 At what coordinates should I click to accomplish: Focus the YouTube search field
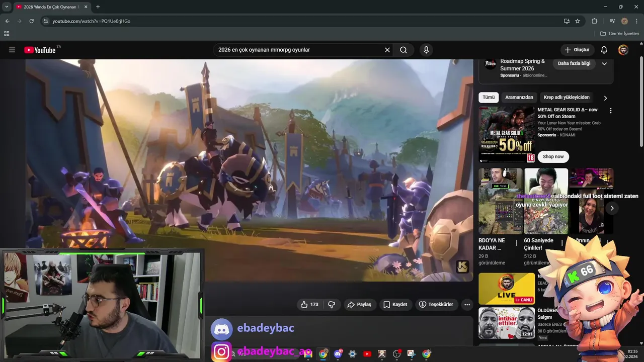[x=299, y=50]
